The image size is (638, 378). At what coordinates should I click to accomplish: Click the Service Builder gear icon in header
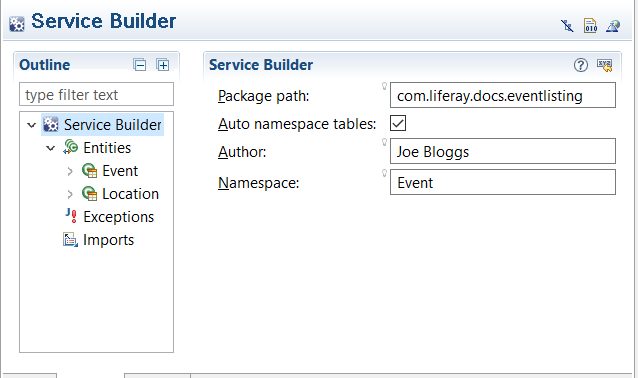pos(17,24)
